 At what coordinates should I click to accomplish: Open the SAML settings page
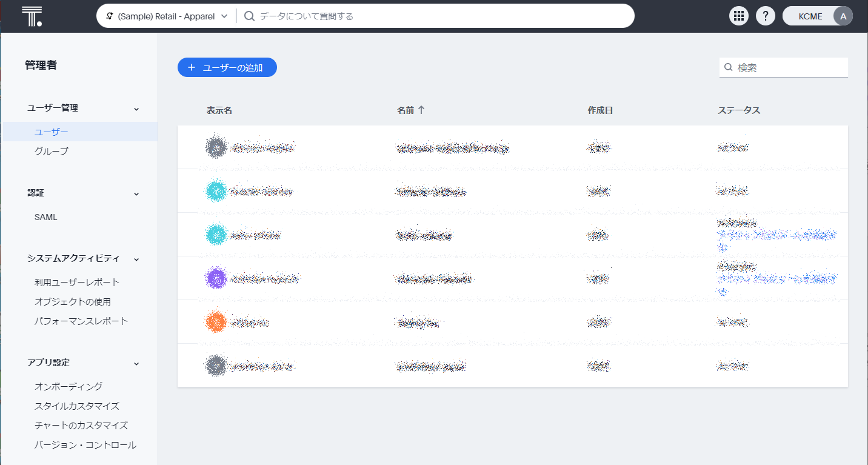tap(46, 217)
